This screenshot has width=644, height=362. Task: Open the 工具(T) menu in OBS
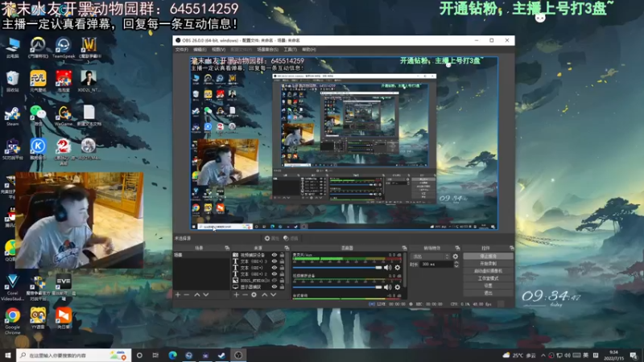point(290,50)
